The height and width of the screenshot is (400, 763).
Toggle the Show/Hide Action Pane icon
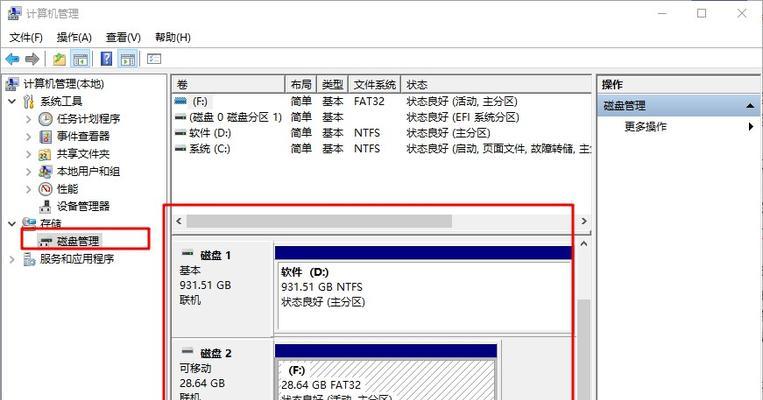127,59
